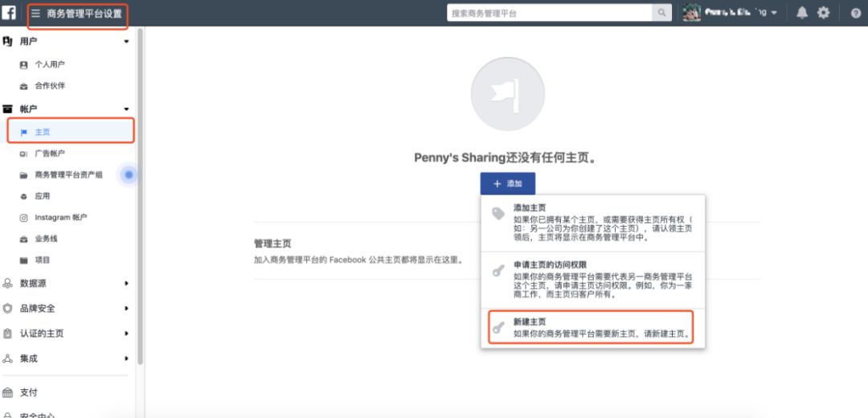Screen dimensions: 868x418
Task: Click the 品牌安全 shield icon
Action: pos(8,309)
